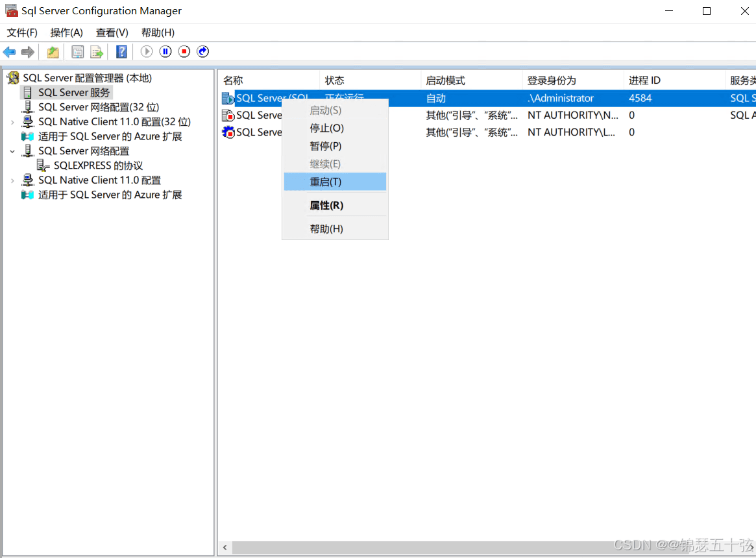Select SQL Server 服务 in the tree

(x=74, y=93)
